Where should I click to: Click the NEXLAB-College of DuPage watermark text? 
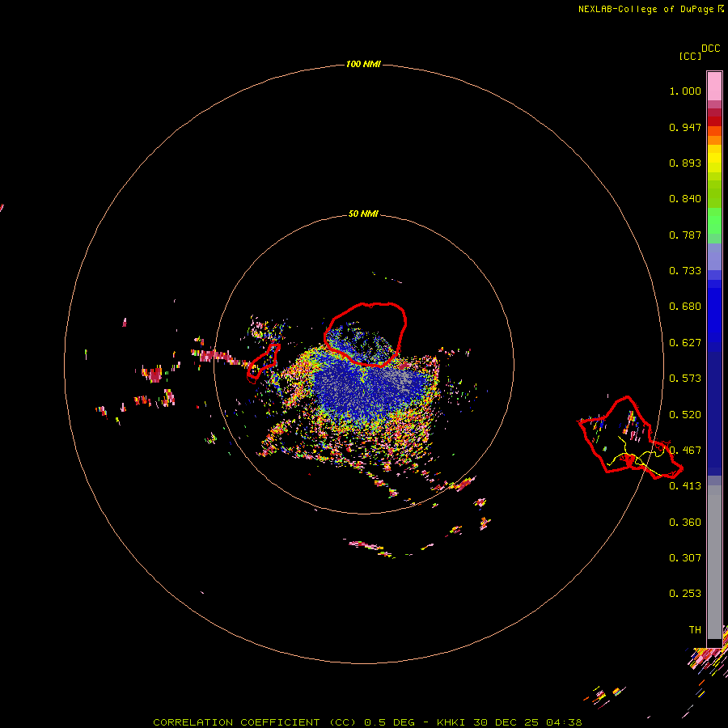[650, 9]
